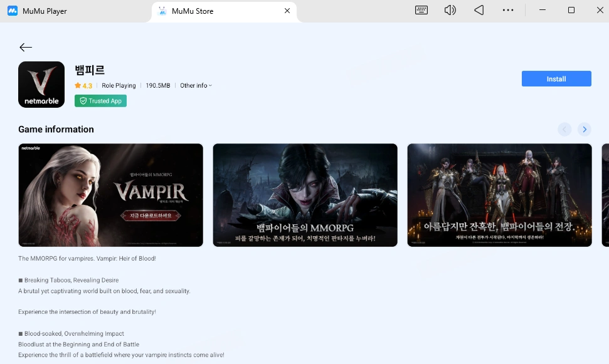This screenshot has width=609, height=364.
Task: Click the Vampir netmarble app icon
Action: [41, 85]
